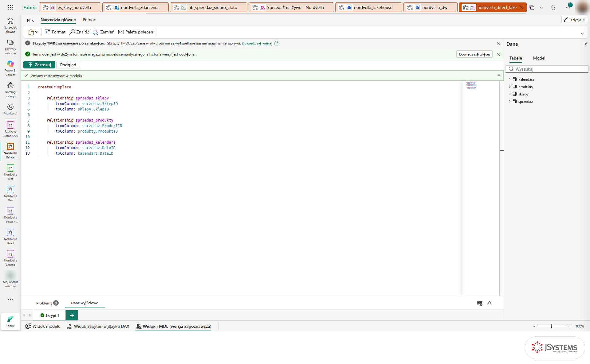Expand the ribbon with chevron

(582, 34)
